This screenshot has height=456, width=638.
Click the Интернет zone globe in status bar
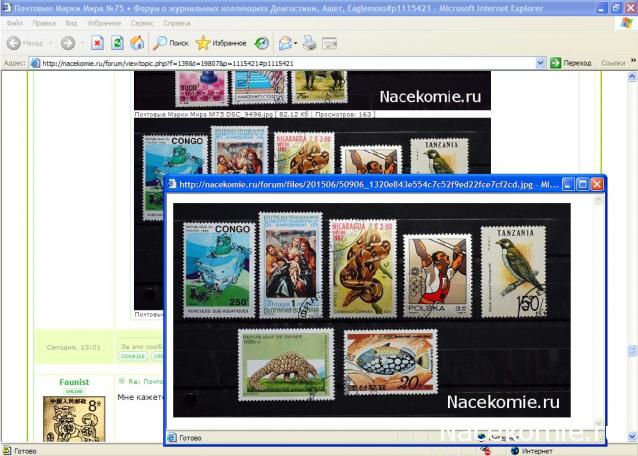pyautogui.click(x=515, y=451)
